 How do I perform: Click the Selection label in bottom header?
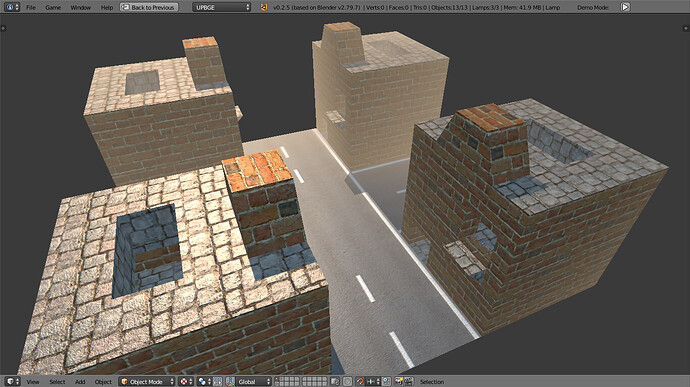(x=432, y=382)
